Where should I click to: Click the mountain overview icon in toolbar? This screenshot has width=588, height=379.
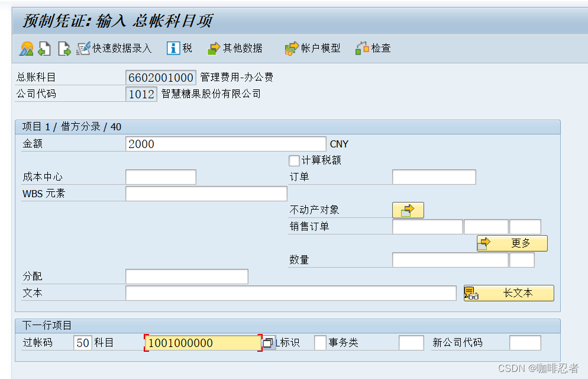coord(26,49)
